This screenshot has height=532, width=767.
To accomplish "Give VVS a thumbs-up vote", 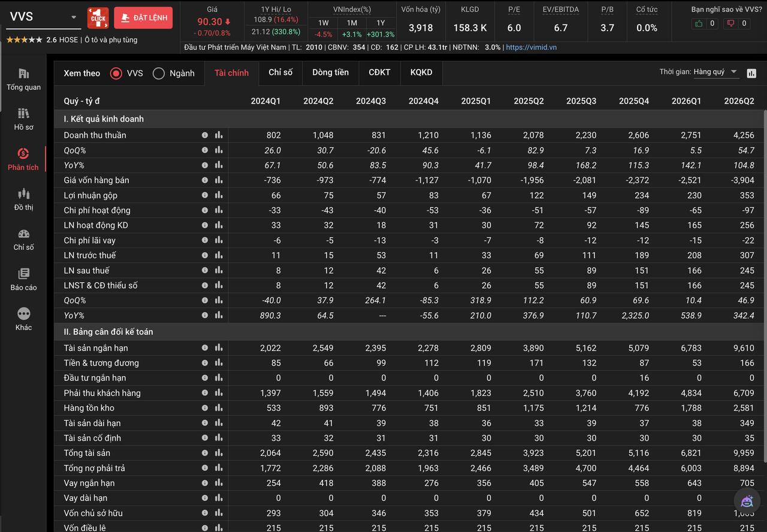I will (699, 24).
